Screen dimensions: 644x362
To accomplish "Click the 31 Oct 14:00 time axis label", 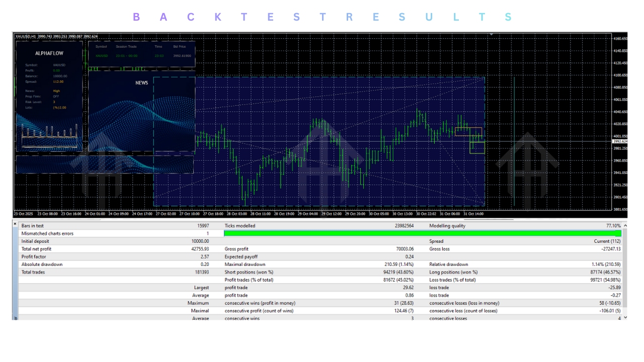I will 474,213.
